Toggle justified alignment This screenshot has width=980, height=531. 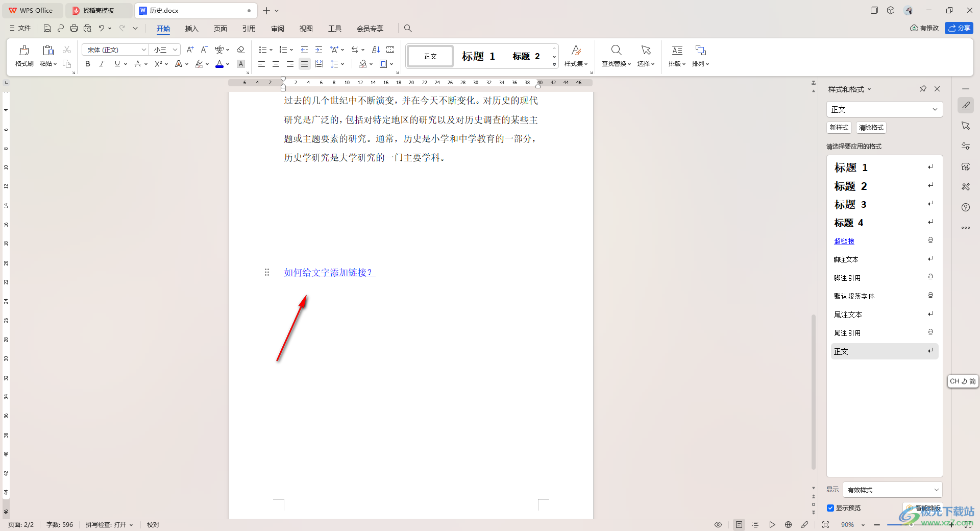pos(304,64)
